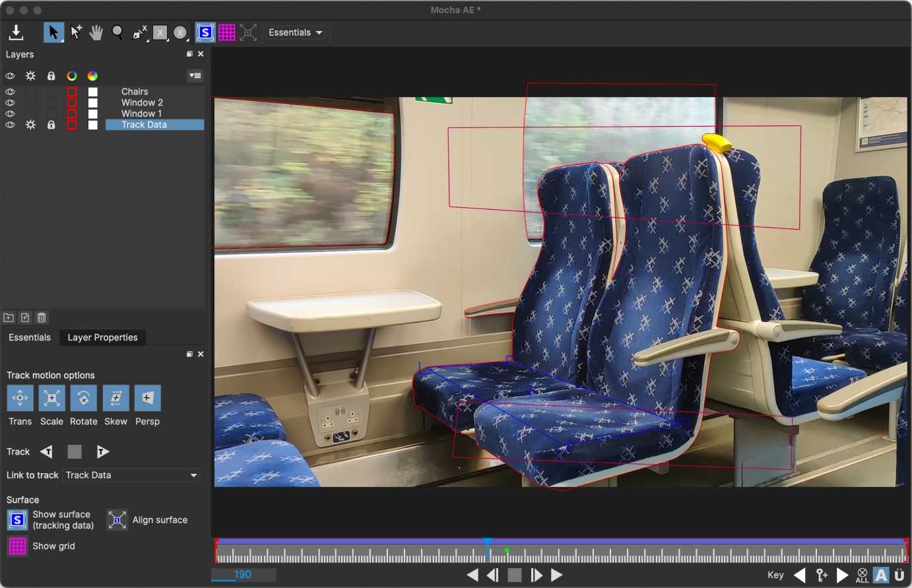The image size is (912, 588).
Task: Click the green keyframe marker on timeline
Action: [506, 550]
